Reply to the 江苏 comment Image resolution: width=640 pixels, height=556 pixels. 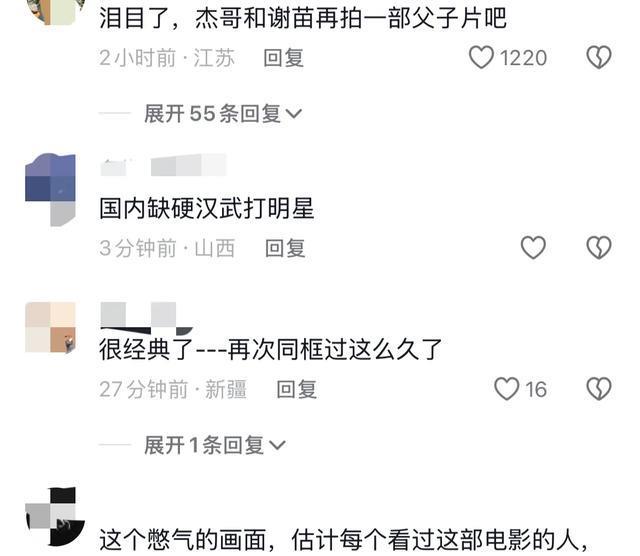pyautogui.click(x=284, y=58)
